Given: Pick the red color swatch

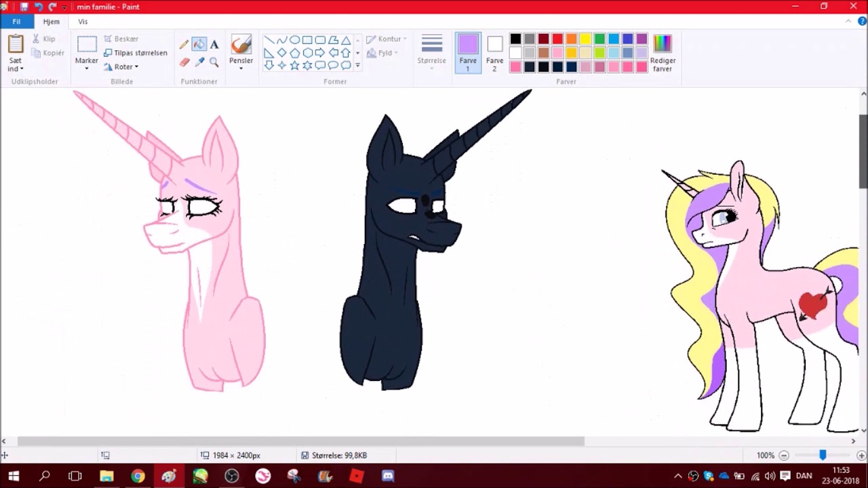Looking at the screenshot, I should [557, 39].
